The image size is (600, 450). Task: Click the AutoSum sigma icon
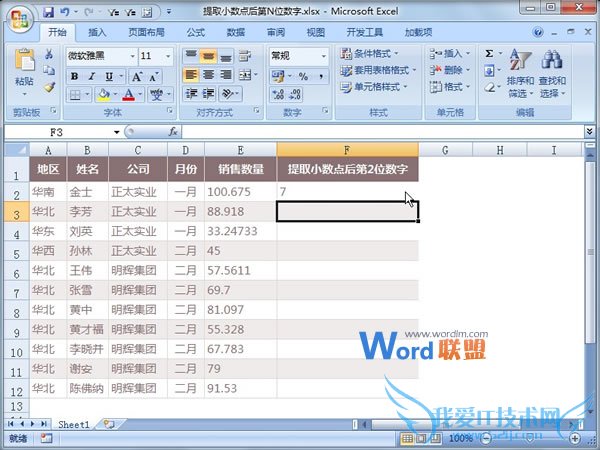tap(489, 54)
